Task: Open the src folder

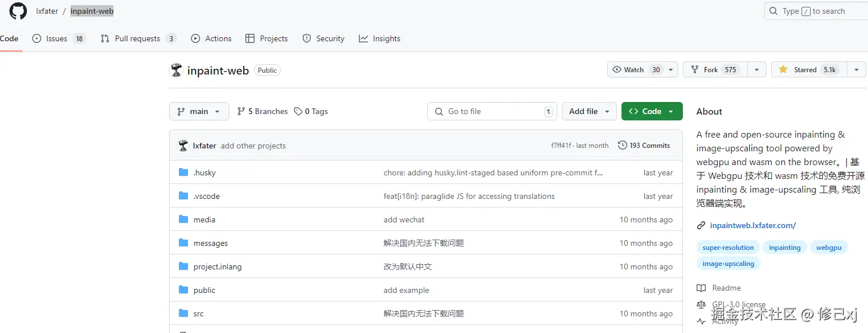Action: click(x=198, y=314)
